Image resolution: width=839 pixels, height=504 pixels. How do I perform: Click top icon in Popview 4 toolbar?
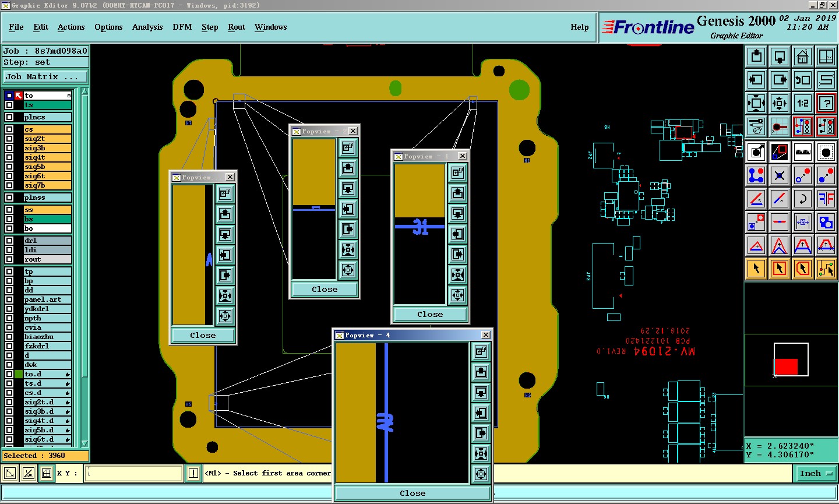coord(481,351)
